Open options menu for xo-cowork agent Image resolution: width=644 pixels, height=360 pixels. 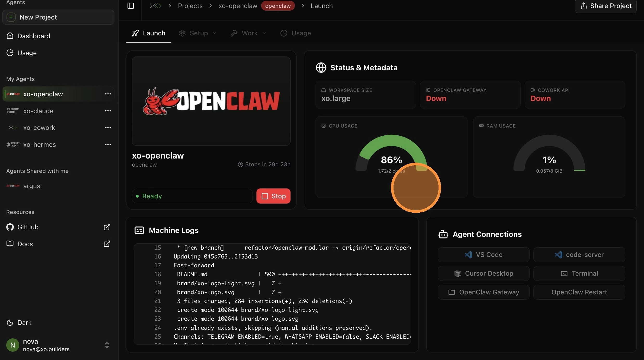[108, 128]
